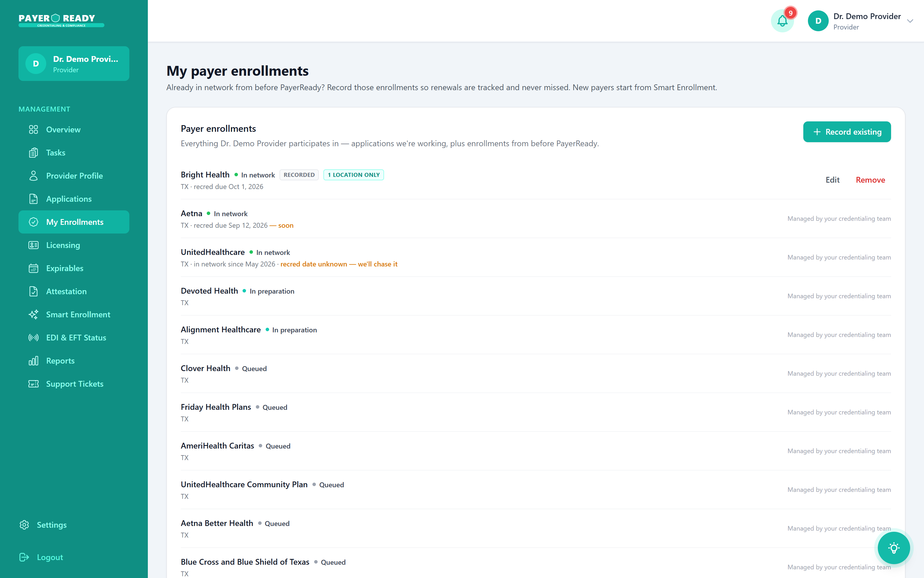This screenshot has height=578, width=924.
Task: Click the sidebar provider card avatar
Action: [x=36, y=64]
